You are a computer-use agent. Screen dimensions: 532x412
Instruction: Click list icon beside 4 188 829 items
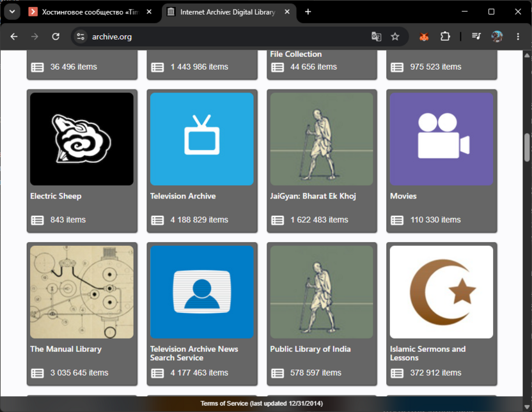(157, 220)
